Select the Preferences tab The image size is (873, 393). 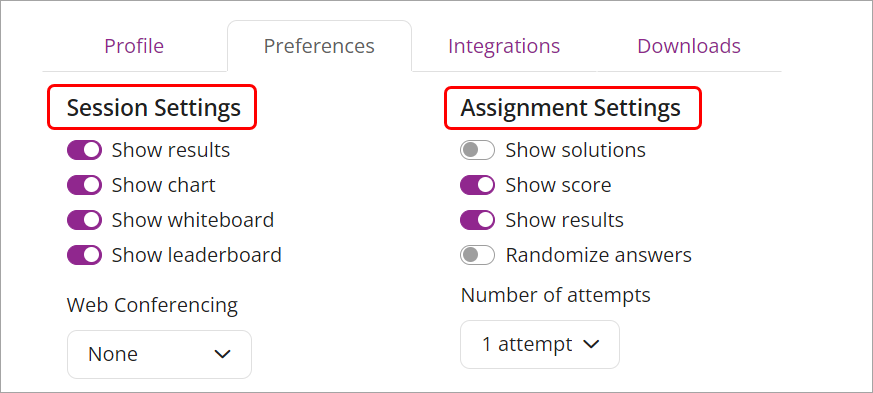319,46
